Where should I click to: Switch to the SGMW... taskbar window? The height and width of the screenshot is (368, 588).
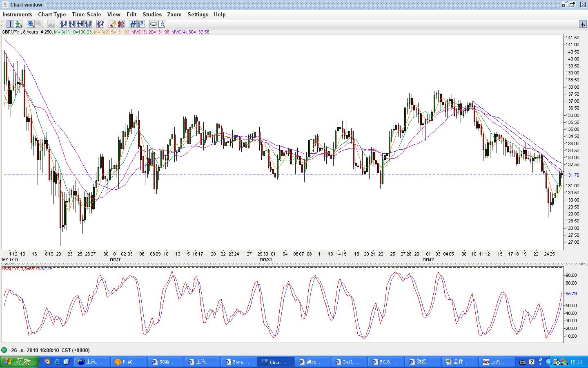[165, 362]
